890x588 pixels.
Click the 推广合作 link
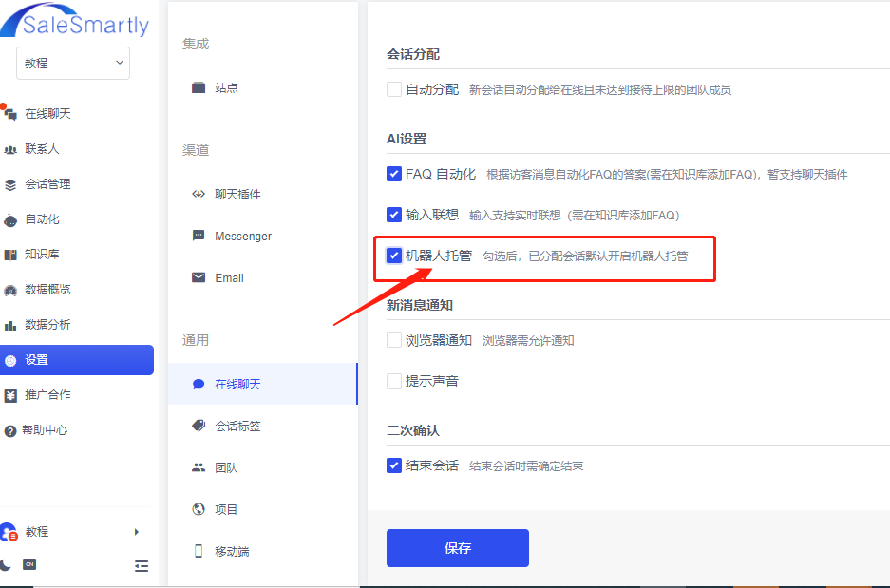tap(47, 395)
